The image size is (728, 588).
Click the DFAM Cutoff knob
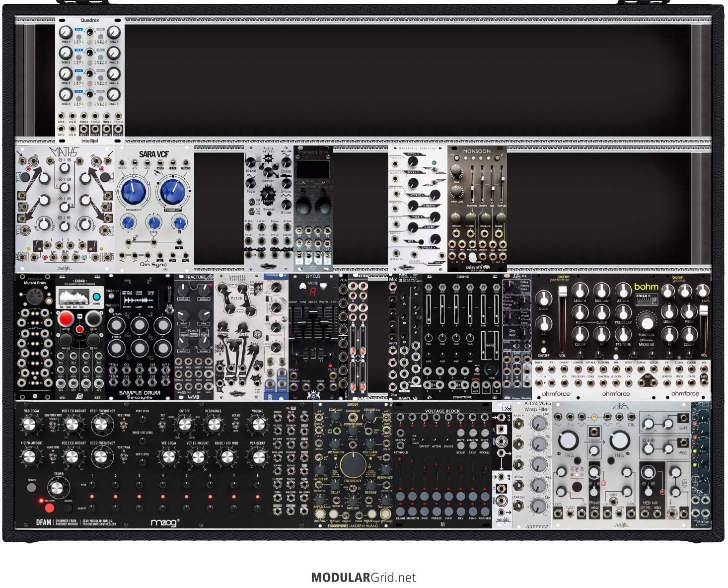click(x=184, y=425)
